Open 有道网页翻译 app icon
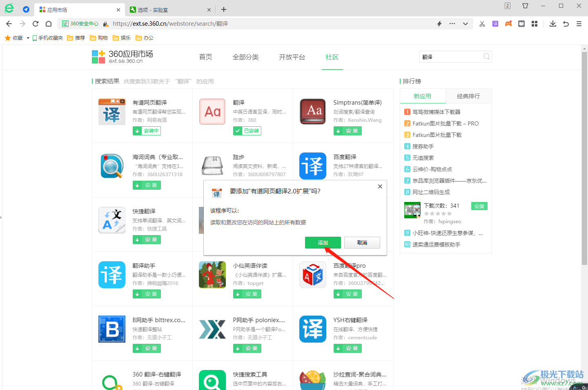The height and width of the screenshot is (390, 588). click(x=111, y=112)
